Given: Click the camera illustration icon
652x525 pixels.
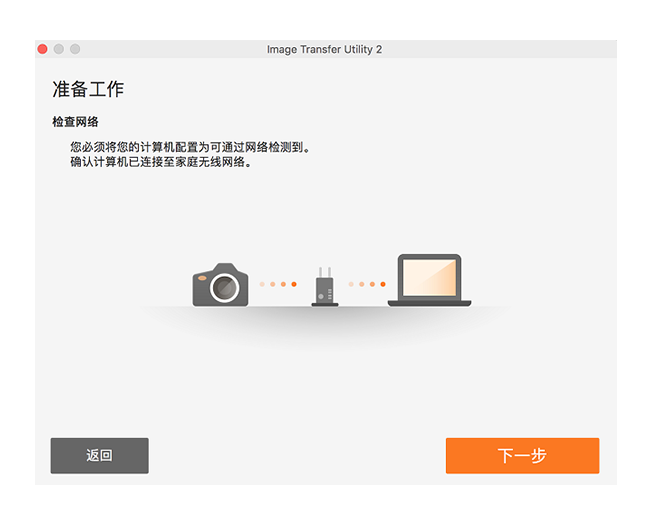Looking at the screenshot, I should [x=220, y=285].
